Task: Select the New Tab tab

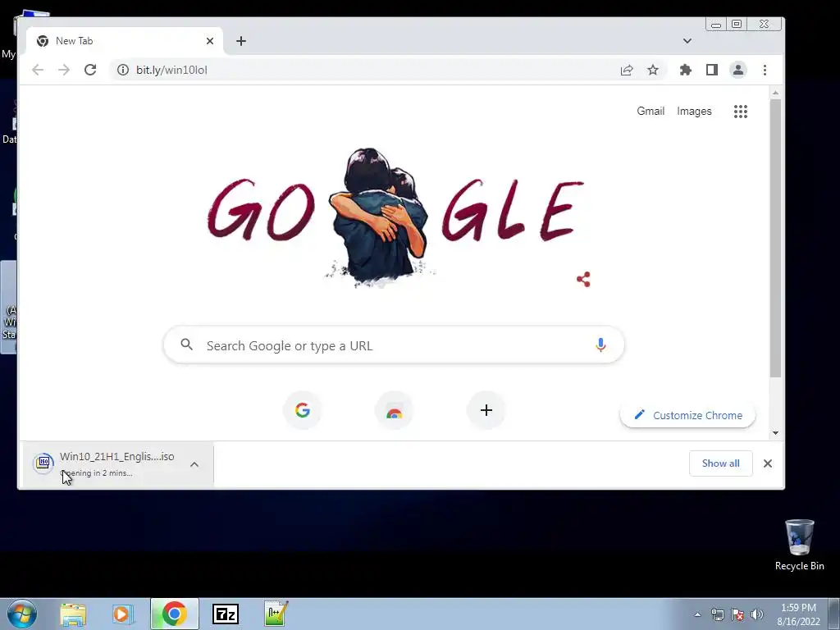Action: [x=125, y=41]
